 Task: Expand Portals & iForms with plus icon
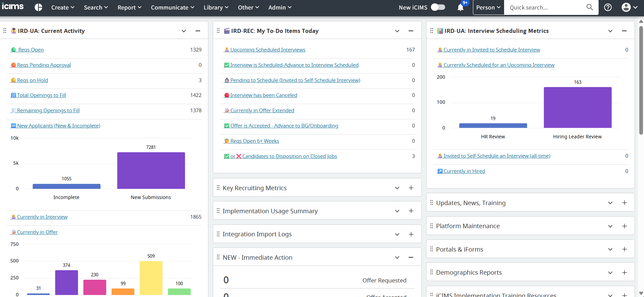point(624,249)
